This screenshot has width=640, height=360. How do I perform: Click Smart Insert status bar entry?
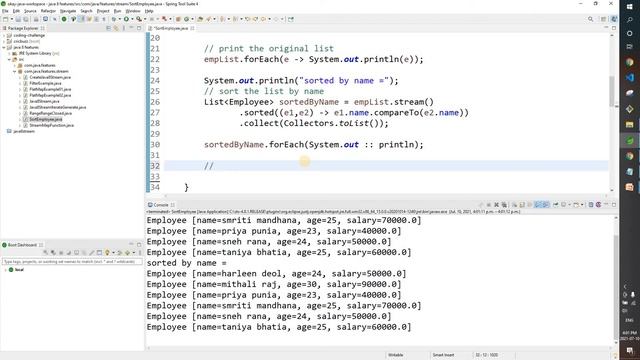coord(443,355)
